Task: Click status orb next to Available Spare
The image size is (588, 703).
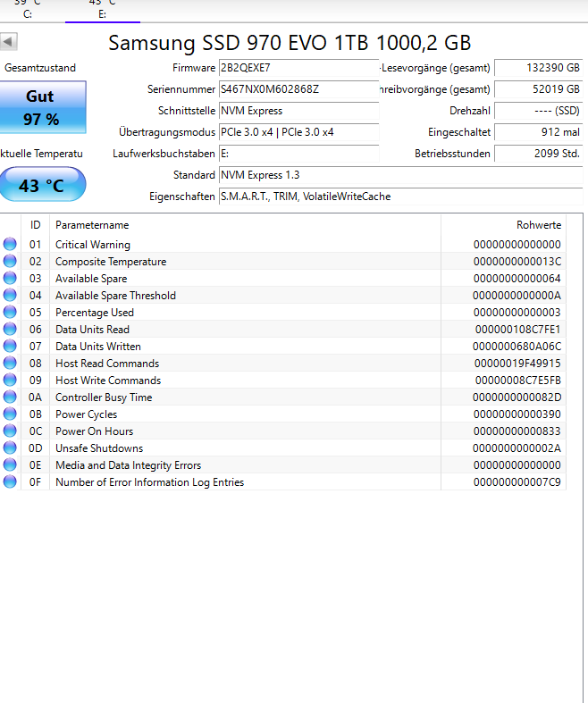Action: [x=10, y=279]
